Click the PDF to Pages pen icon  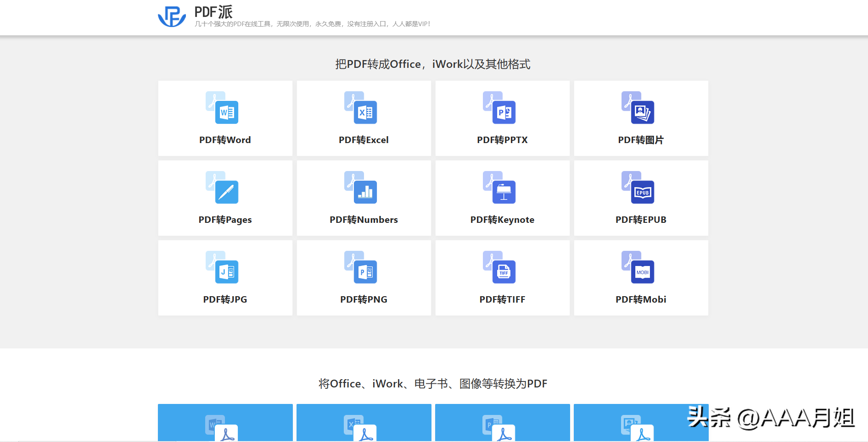click(222, 188)
